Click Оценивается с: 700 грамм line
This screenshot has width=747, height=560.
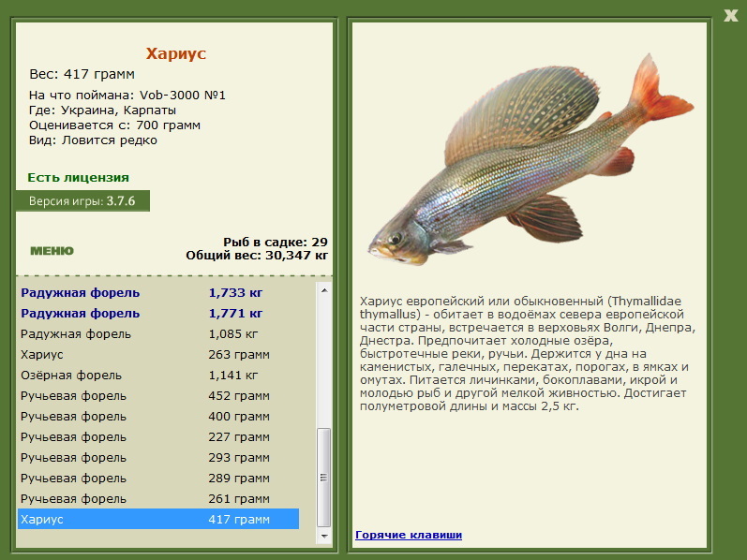[114, 125]
